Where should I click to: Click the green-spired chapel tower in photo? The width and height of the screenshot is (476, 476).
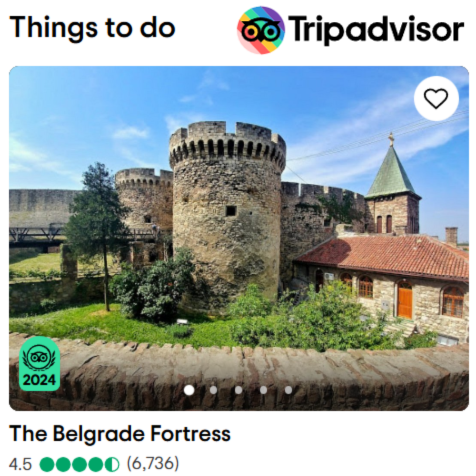point(393,184)
